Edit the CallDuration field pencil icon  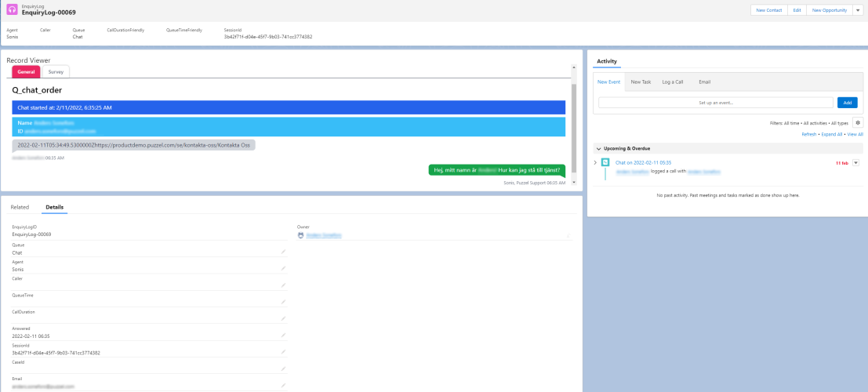click(x=283, y=319)
